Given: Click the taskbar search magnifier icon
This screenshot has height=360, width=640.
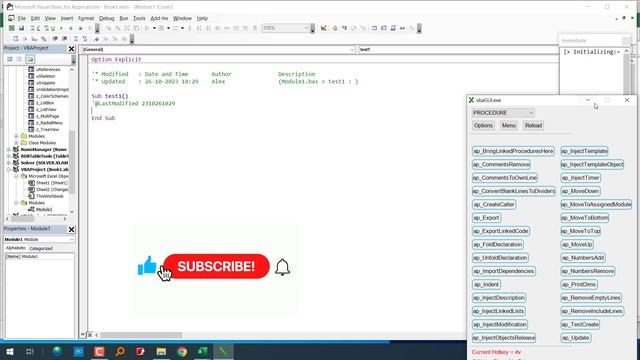Looking at the screenshot, I should 120,351.
